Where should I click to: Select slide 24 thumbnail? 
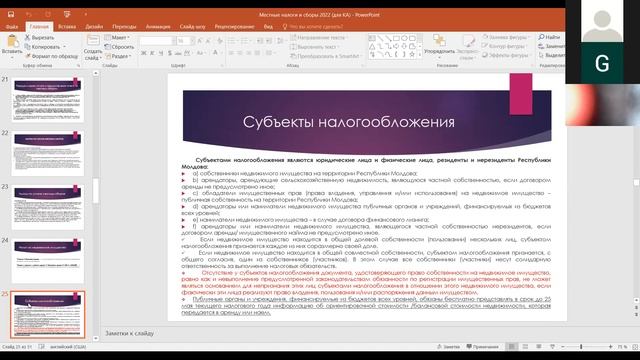point(48,261)
